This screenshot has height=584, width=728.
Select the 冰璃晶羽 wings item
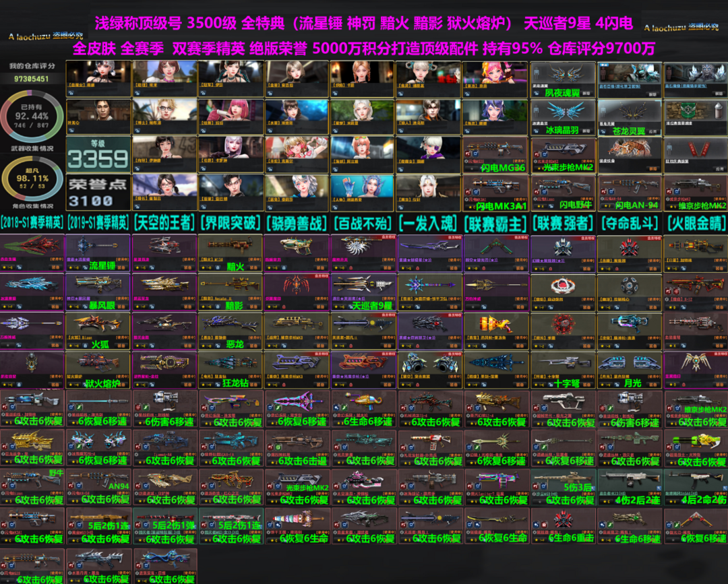(x=563, y=117)
